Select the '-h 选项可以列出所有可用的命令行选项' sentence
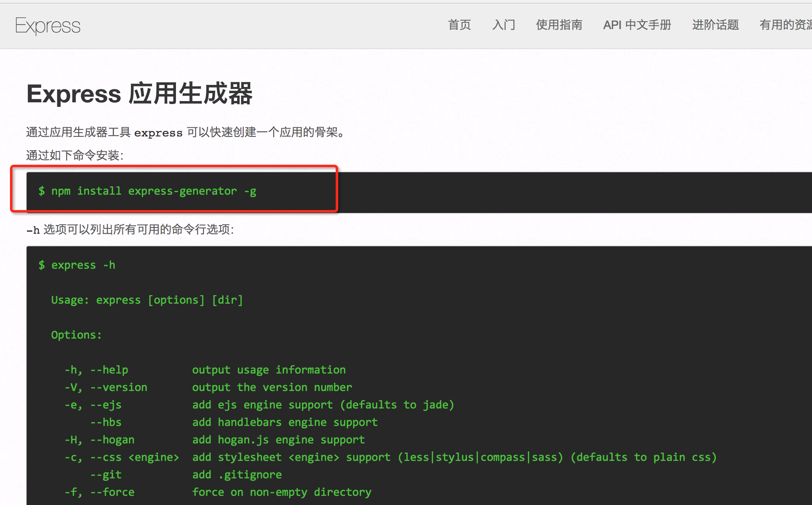 [x=130, y=230]
